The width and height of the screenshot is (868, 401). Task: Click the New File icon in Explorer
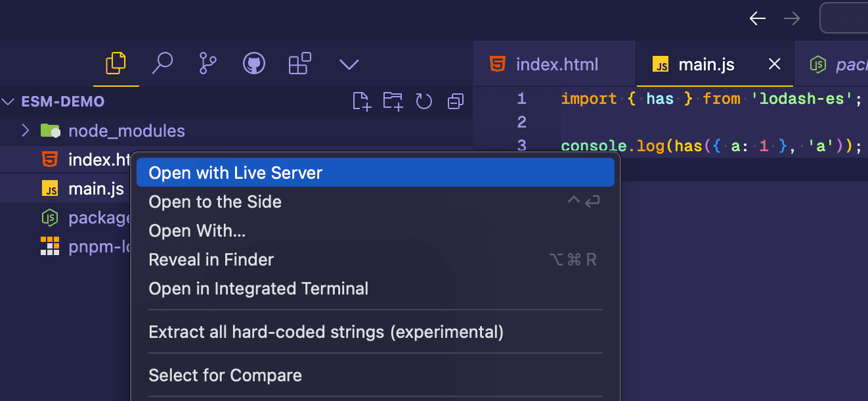361,101
